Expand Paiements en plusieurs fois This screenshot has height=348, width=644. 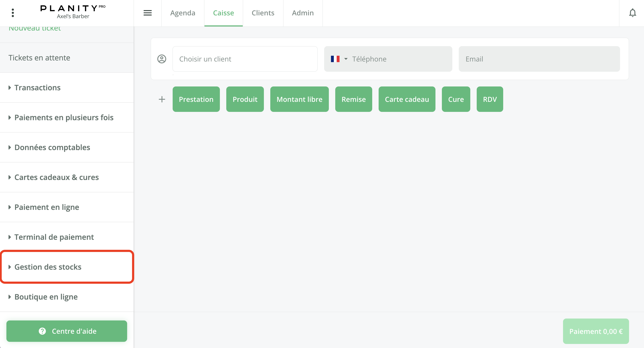[64, 117]
